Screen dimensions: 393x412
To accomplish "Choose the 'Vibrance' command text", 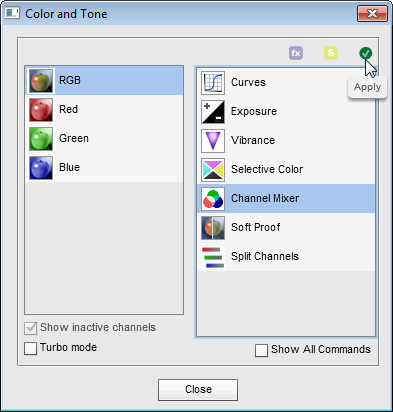I will [x=253, y=140].
